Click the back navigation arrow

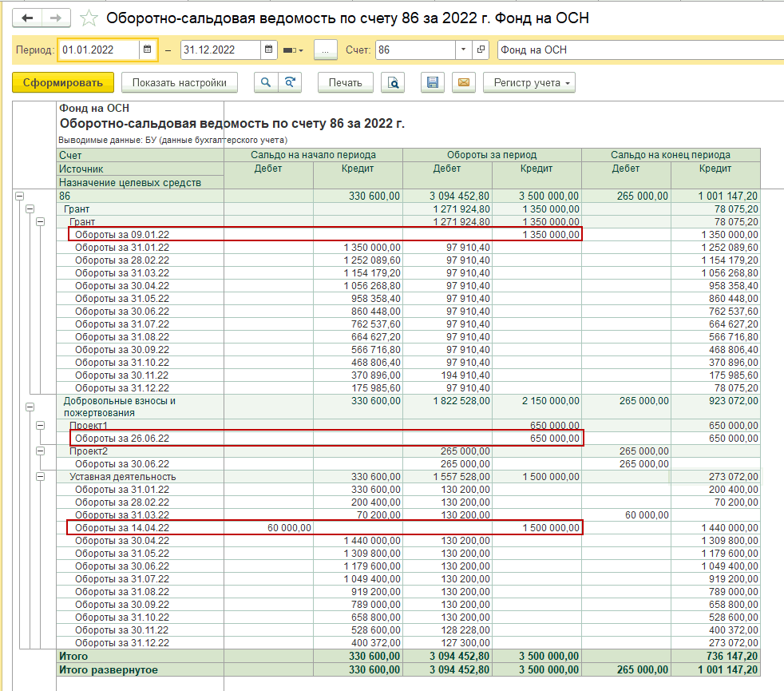coord(27,18)
